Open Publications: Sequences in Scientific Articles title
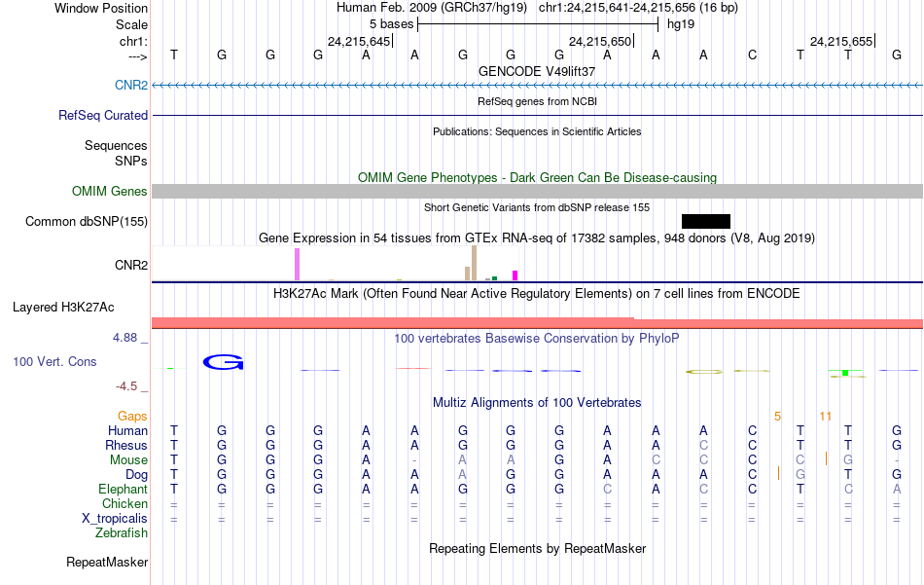 click(x=537, y=131)
